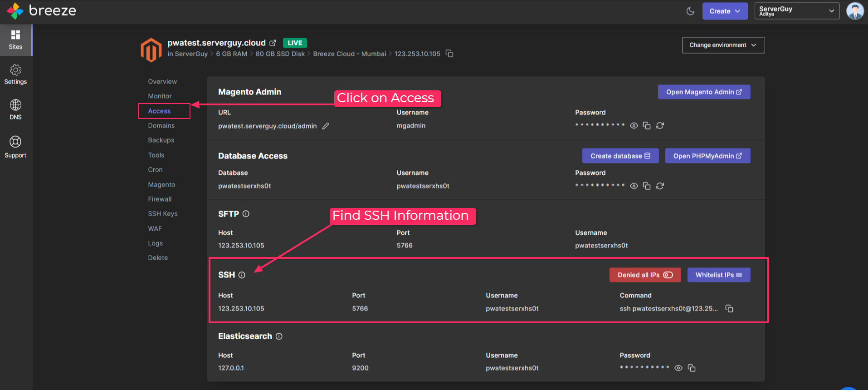
Task: Show SFTP info tooltip icon
Action: 246,214
